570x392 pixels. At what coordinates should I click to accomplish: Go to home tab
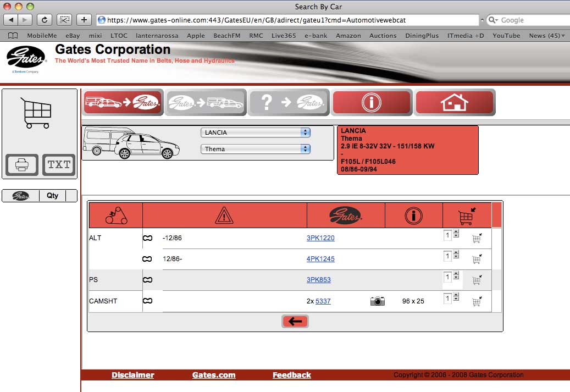455,103
